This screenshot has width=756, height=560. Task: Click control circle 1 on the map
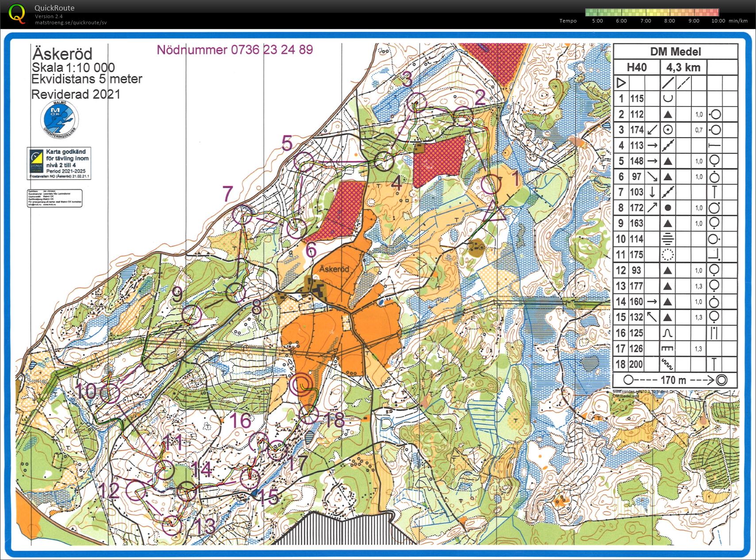pyautogui.click(x=491, y=184)
